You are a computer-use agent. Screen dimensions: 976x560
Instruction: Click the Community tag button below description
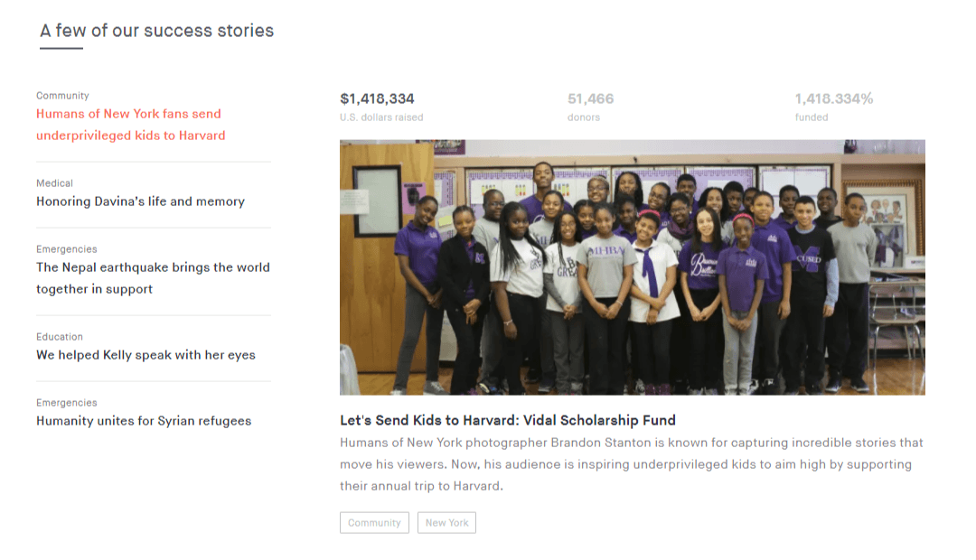(x=375, y=523)
